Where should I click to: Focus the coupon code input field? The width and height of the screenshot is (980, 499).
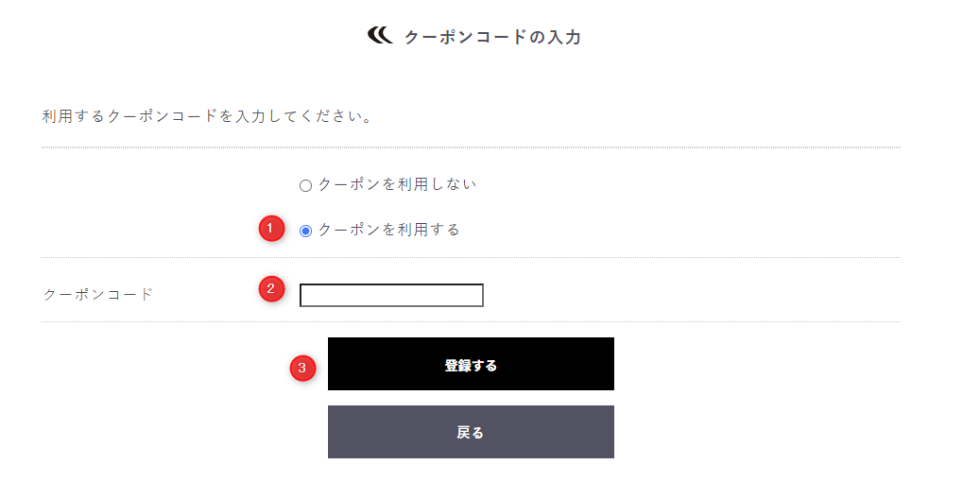(x=391, y=296)
